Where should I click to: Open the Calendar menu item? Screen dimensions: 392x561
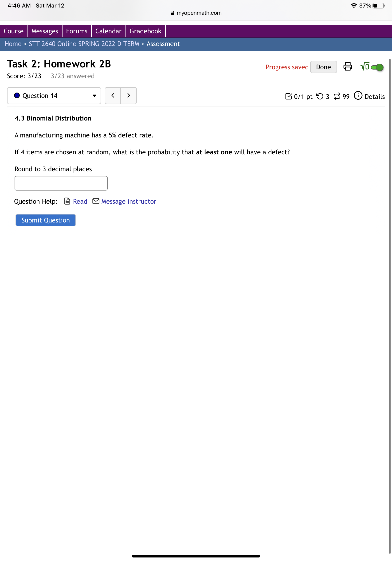pyautogui.click(x=108, y=31)
